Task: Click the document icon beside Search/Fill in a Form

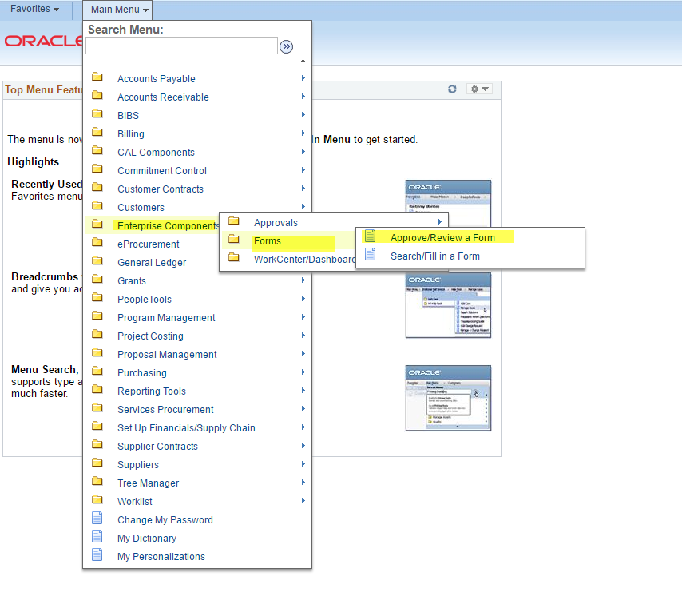Action: (370, 254)
